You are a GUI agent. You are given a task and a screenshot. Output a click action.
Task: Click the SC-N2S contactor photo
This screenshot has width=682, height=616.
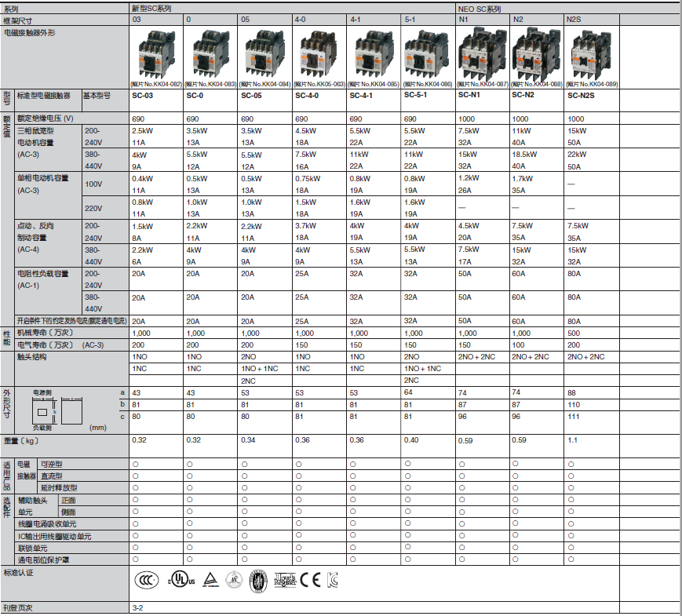coord(591,54)
